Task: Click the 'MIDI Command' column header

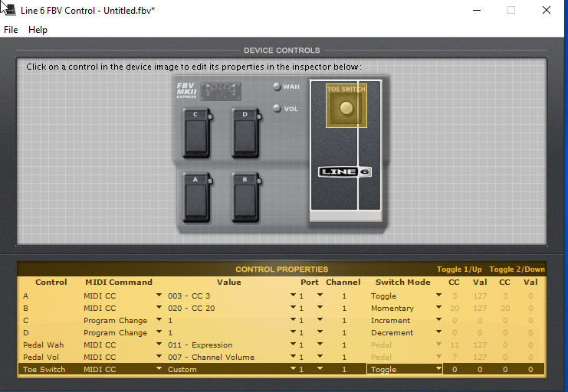Action: pyautogui.click(x=119, y=282)
